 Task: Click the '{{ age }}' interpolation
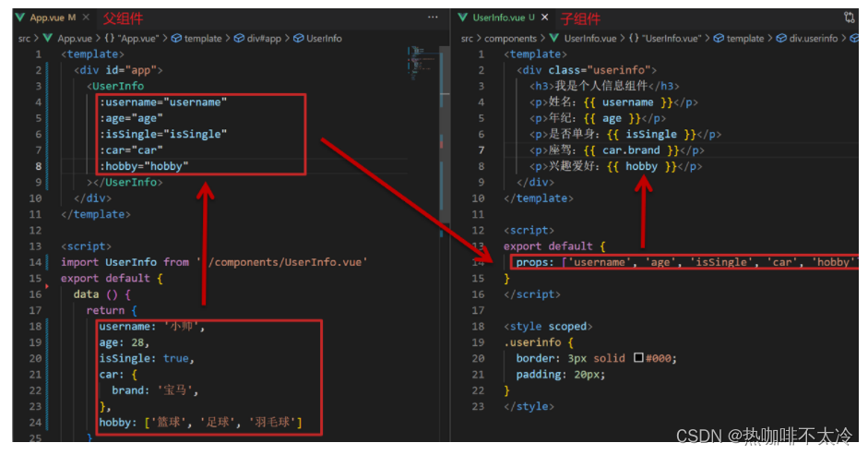612,118
